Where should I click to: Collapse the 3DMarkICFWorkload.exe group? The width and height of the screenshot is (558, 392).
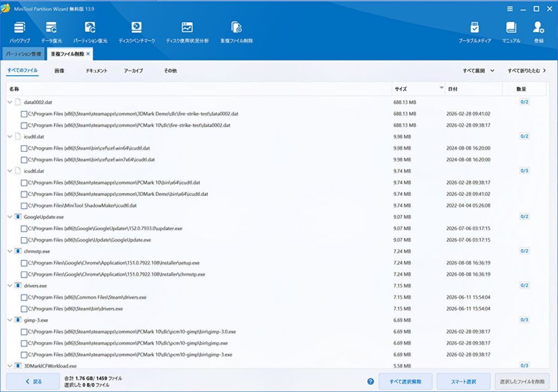[10, 366]
